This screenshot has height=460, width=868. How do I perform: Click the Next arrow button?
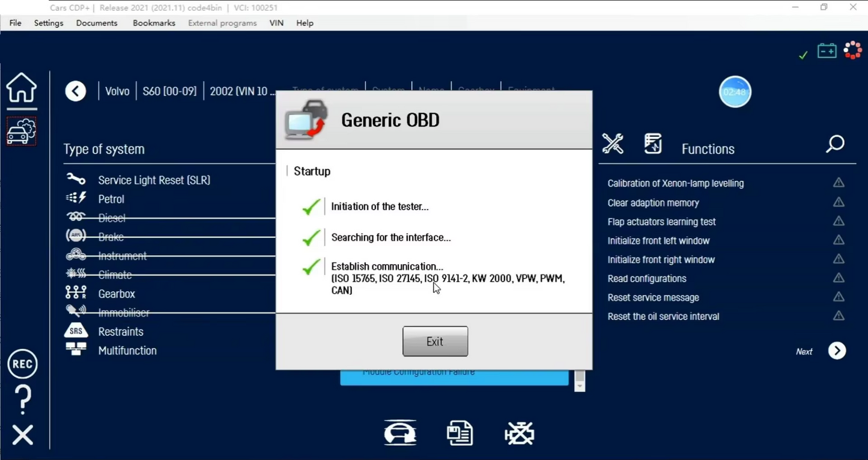tap(837, 351)
